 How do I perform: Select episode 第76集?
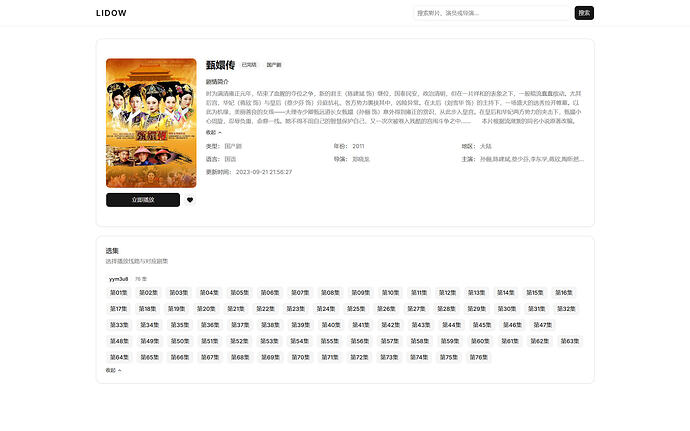point(478,357)
